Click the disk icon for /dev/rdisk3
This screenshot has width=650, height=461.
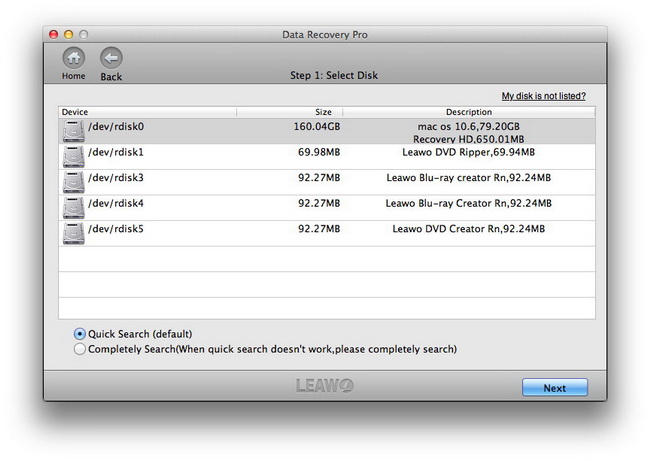click(73, 182)
